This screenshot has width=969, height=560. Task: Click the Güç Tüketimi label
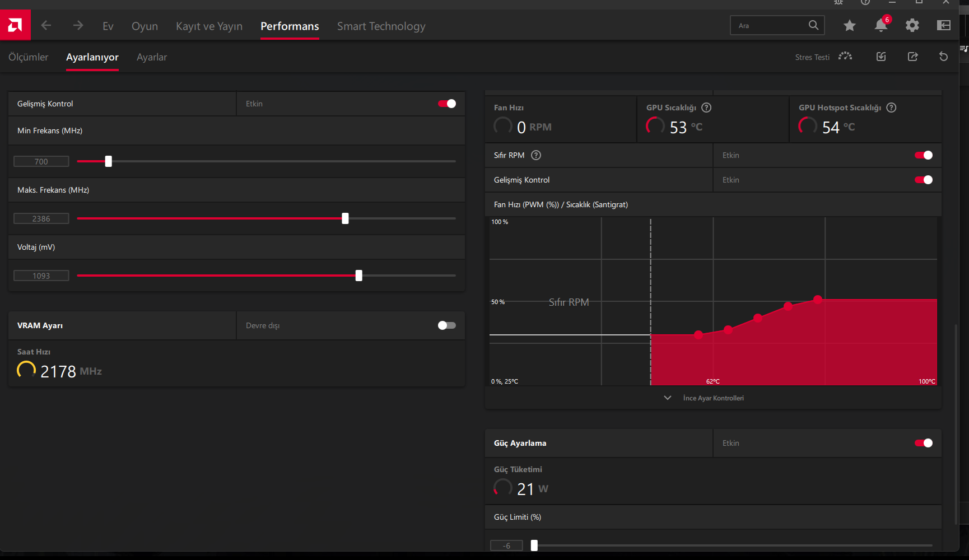518,469
